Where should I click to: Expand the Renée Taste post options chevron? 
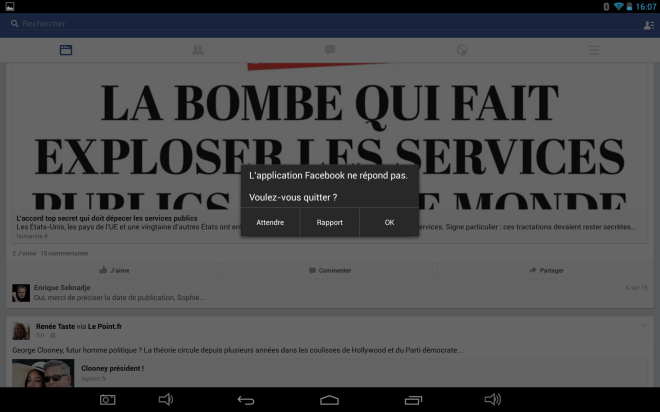click(644, 326)
